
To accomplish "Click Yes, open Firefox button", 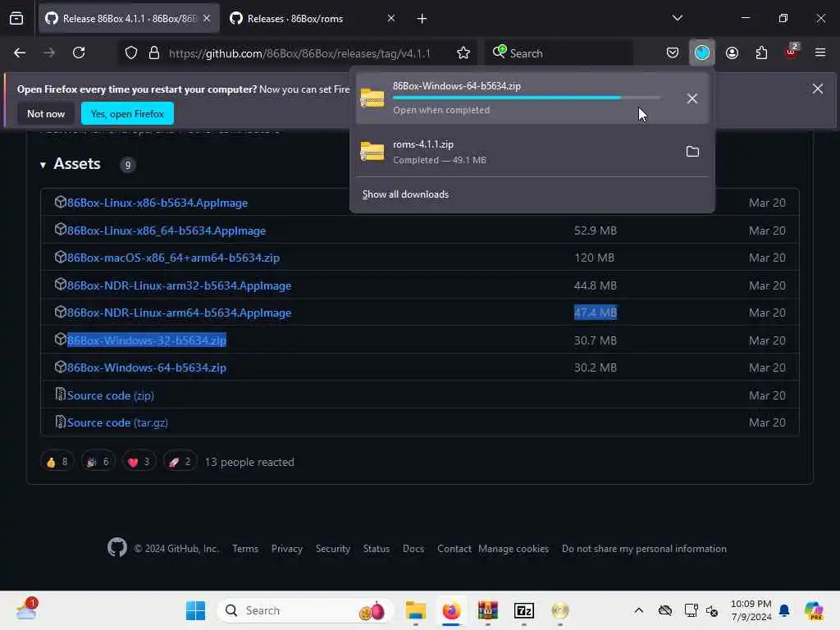I will (127, 113).
